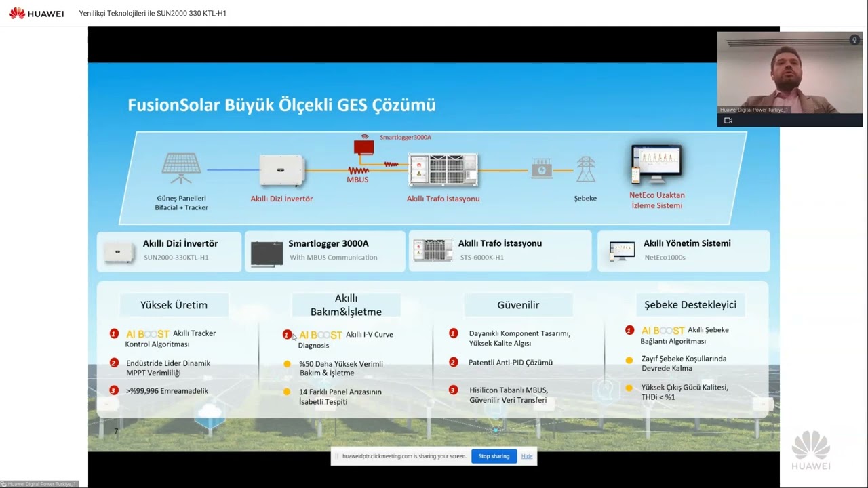Click the Hide link in sharing bar
868x488 pixels.
tap(527, 456)
